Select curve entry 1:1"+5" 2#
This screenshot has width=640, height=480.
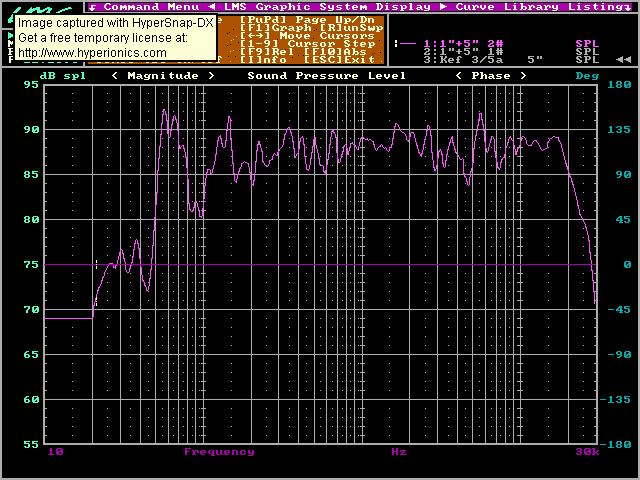(x=463, y=44)
